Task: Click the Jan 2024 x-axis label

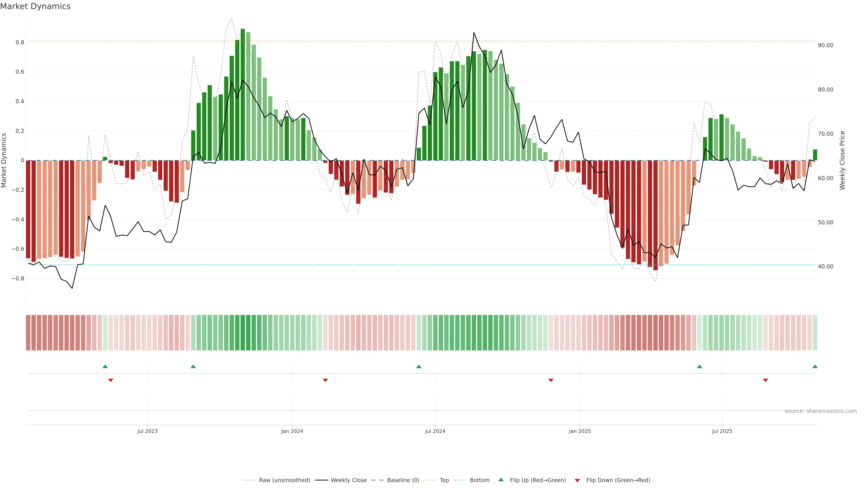Action: click(292, 431)
